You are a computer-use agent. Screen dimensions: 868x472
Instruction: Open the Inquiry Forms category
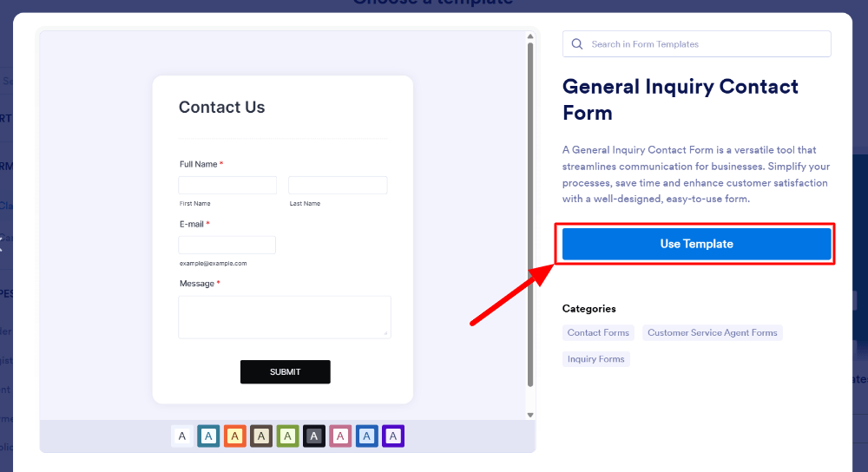click(x=595, y=359)
